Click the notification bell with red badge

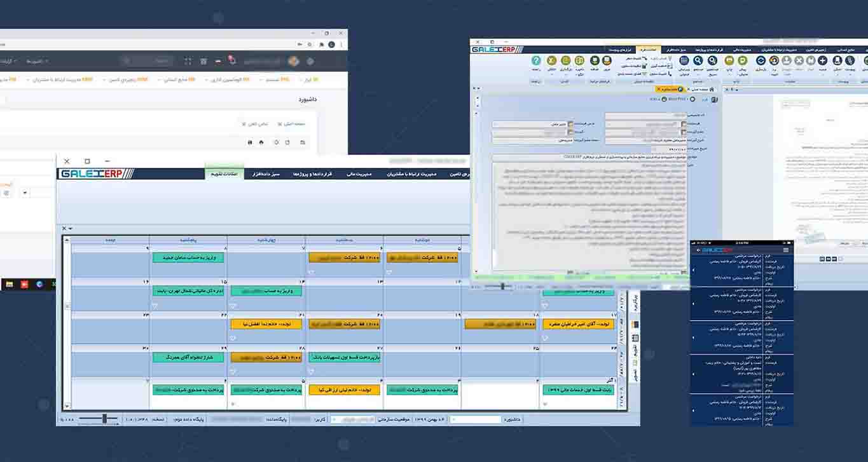pos(231,60)
